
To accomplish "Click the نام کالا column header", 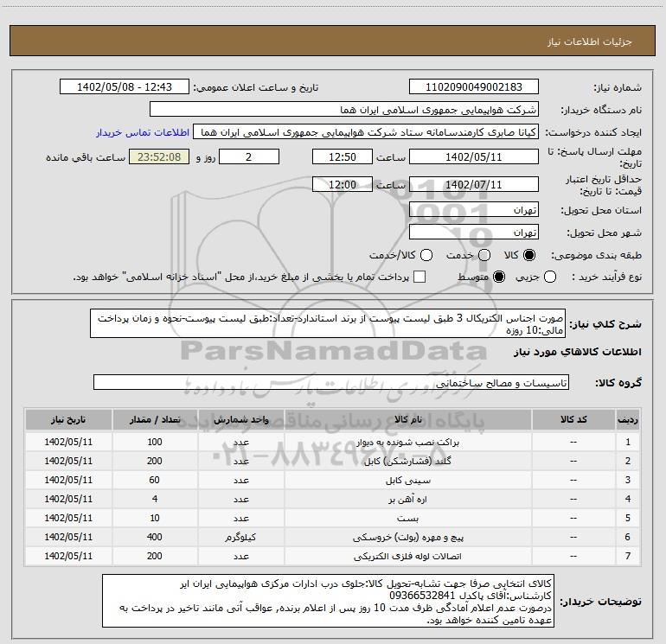I will click(407, 420).
